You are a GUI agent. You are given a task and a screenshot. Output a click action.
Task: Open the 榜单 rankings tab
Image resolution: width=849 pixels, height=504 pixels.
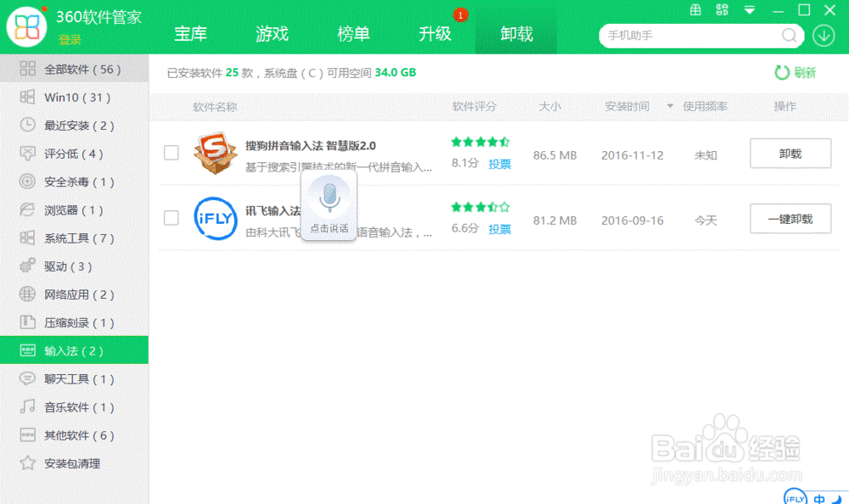point(353,34)
